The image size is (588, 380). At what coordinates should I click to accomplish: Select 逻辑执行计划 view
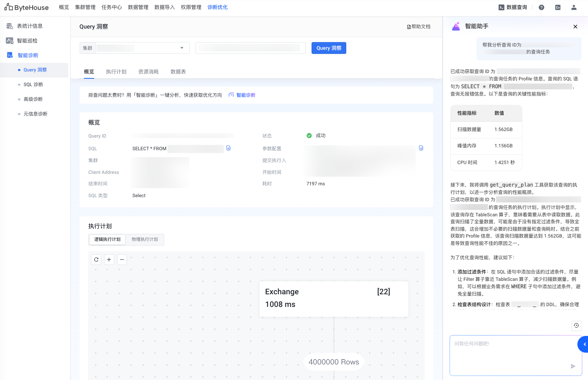coord(107,240)
